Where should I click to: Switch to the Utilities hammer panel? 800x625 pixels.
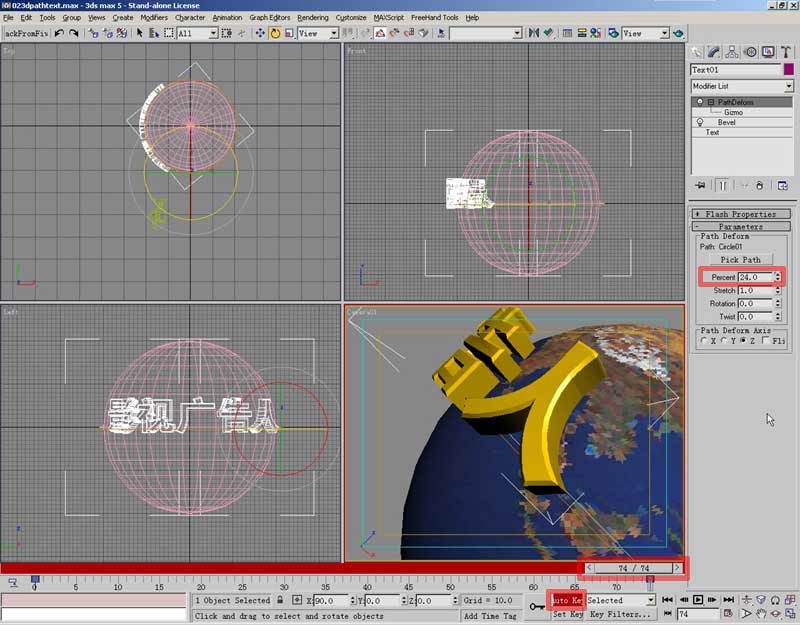(x=785, y=52)
